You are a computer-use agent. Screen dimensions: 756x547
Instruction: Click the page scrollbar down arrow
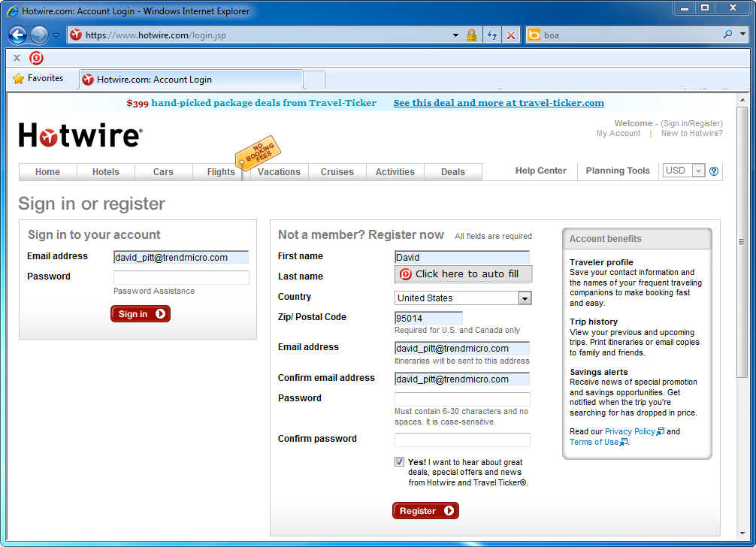click(742, 533)
